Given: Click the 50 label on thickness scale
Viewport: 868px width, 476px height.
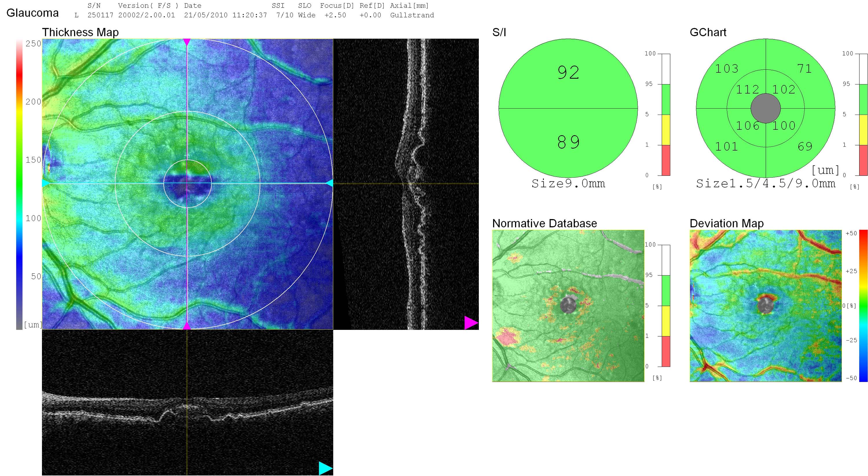Looking at the screenshot, I should coord(36,277).
